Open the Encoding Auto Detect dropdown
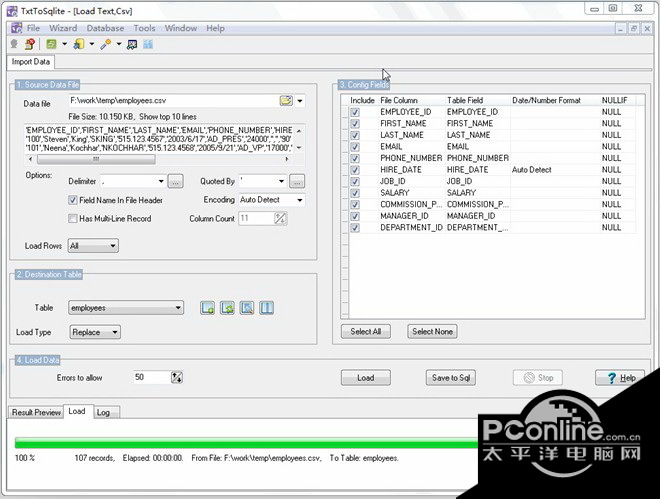660x499 pixels. (x=300, y=200)
